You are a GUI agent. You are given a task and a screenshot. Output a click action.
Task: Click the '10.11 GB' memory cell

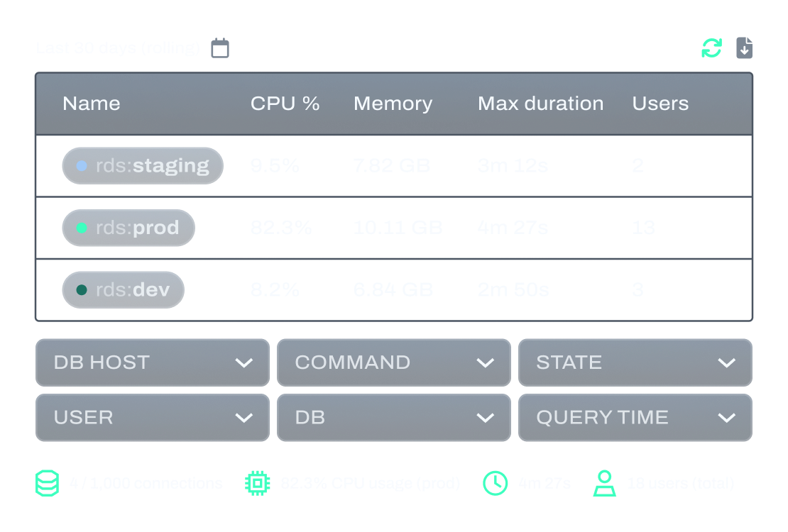[398, 228]
